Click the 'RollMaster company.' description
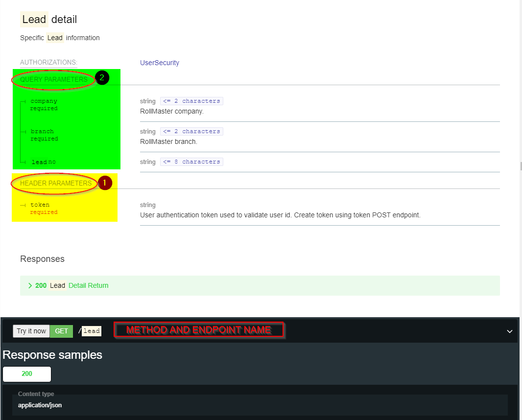Viewport: 522px width, 420px height. (x=172, y=111)
